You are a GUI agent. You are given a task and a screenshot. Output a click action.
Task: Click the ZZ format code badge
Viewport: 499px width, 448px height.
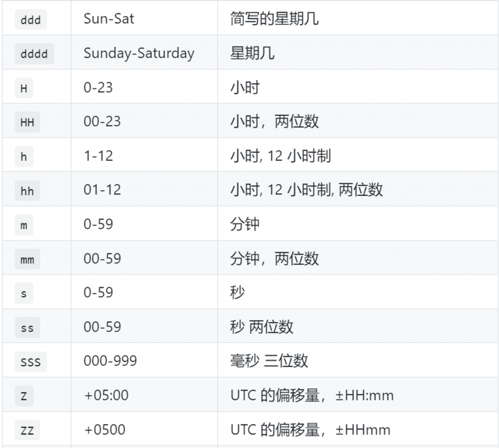pos(27,430)
